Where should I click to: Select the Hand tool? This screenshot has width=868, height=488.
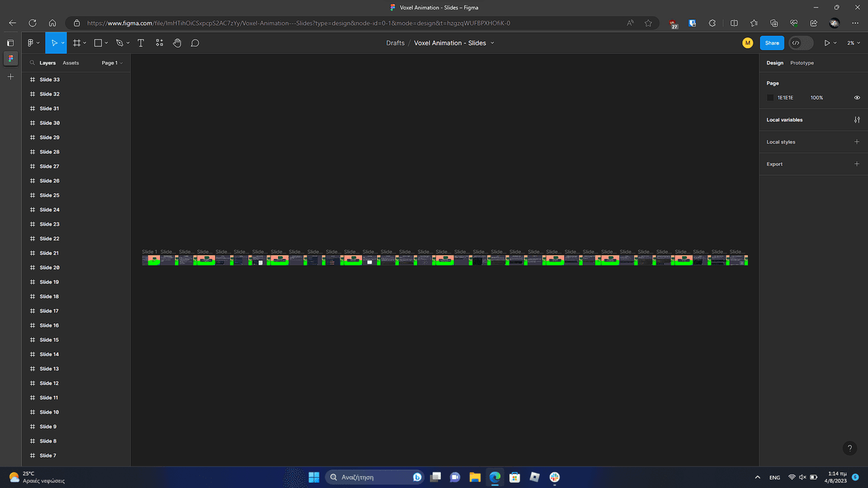click(177, 43)
